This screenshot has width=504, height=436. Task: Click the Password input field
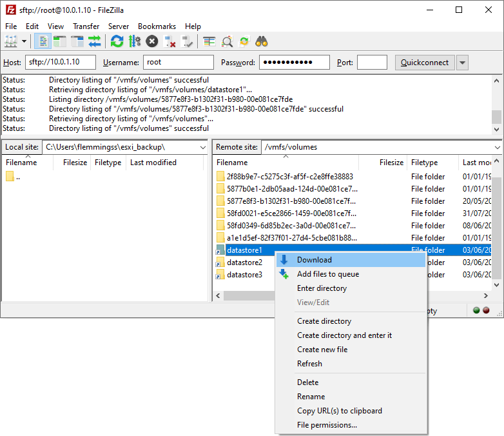295,62
